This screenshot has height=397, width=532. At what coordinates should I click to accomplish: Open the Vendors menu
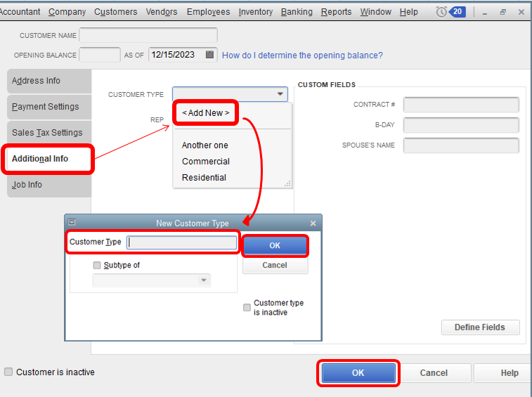(x=162, y=12)
